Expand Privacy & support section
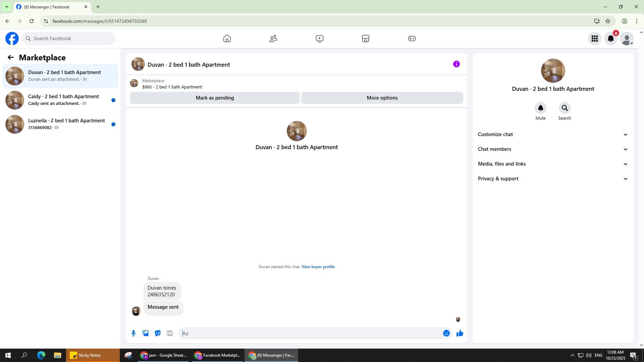644x362 pixels. point(552,179)
